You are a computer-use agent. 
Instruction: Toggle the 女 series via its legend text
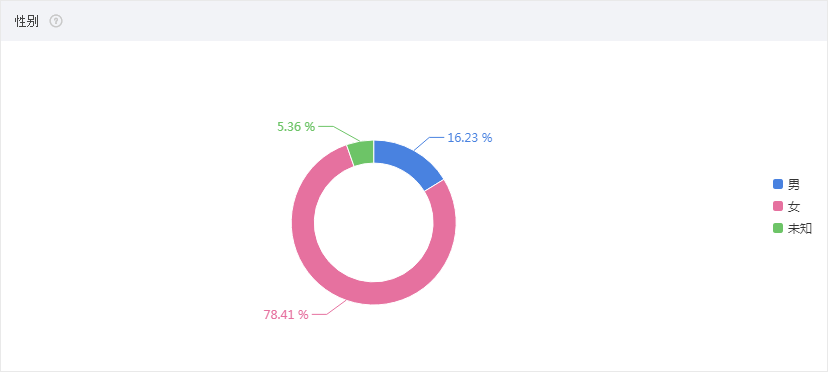pyautogui.click(x=794, y=206)
